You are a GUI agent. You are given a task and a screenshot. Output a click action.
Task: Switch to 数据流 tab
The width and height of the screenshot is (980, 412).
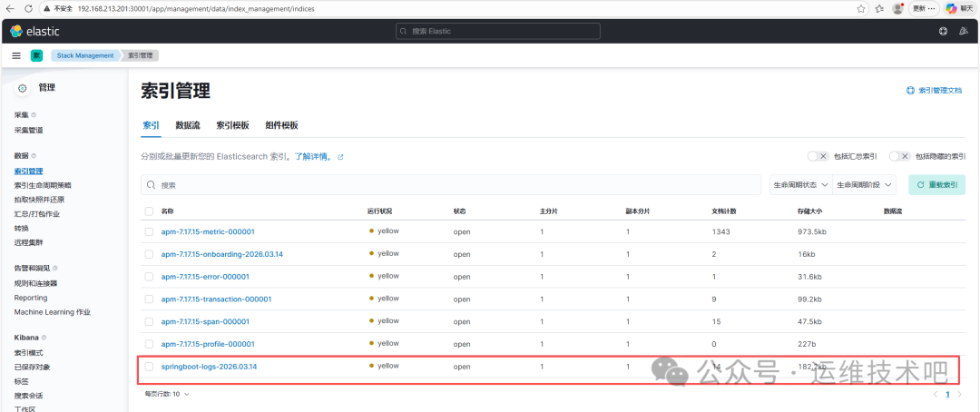188,125
